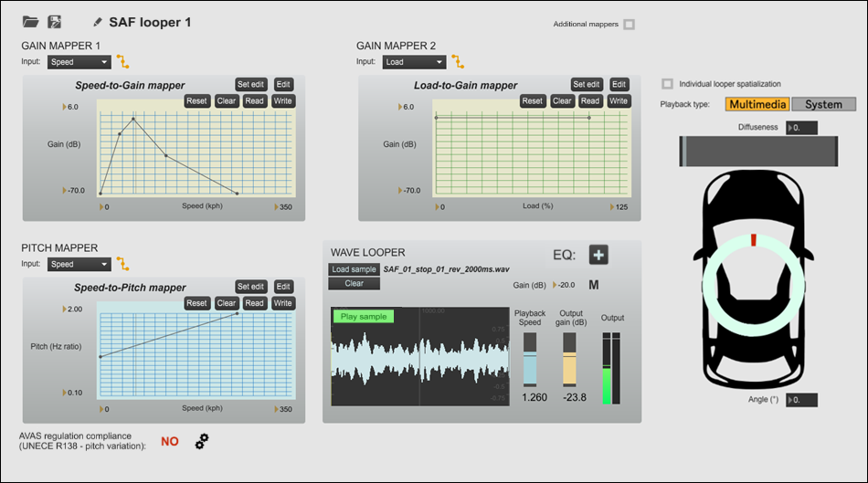The width and height of the screenshot is (868, 483).
Task: Click the sample file name SAF_01_stop_01_rev_2000ms.wav
Action: tap(446, 269)
